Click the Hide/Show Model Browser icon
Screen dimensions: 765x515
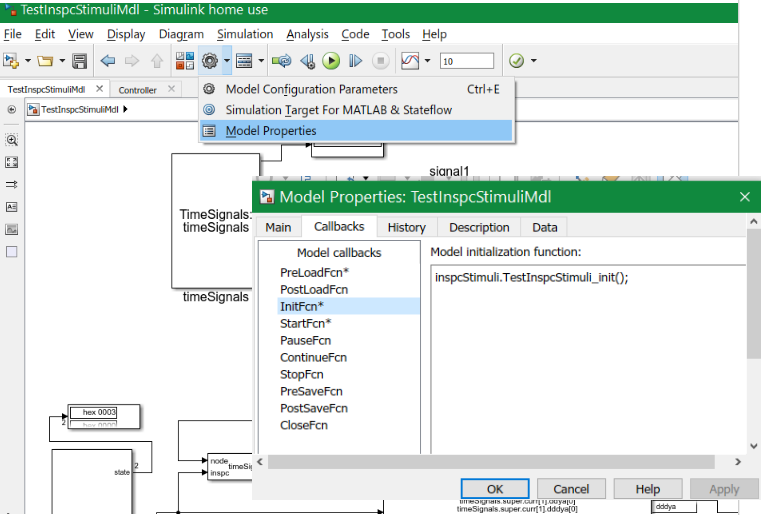12,110
